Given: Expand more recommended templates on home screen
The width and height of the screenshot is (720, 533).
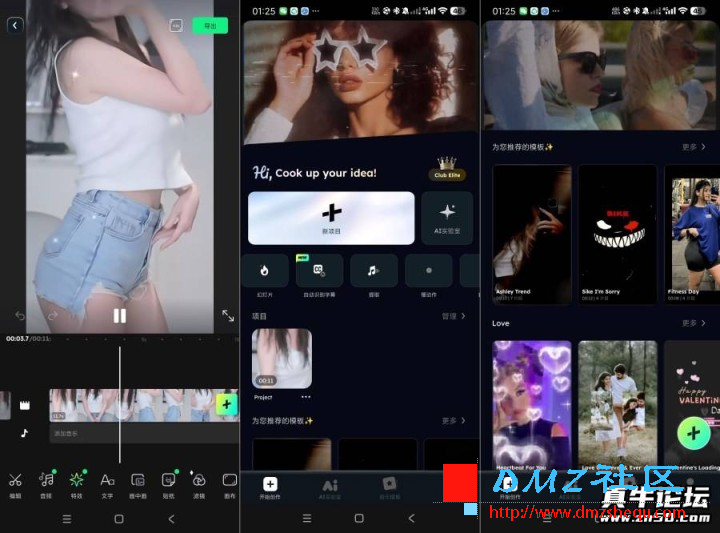Looking at the screenshot, I should coord(454,421).
